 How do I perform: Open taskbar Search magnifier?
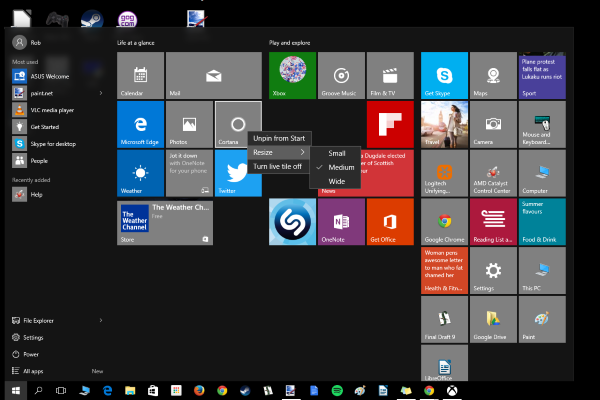[38, 390]
